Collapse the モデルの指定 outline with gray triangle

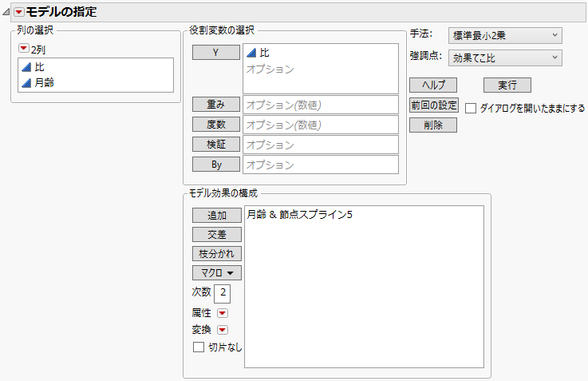pyautogui.click(x=6, y=13)
